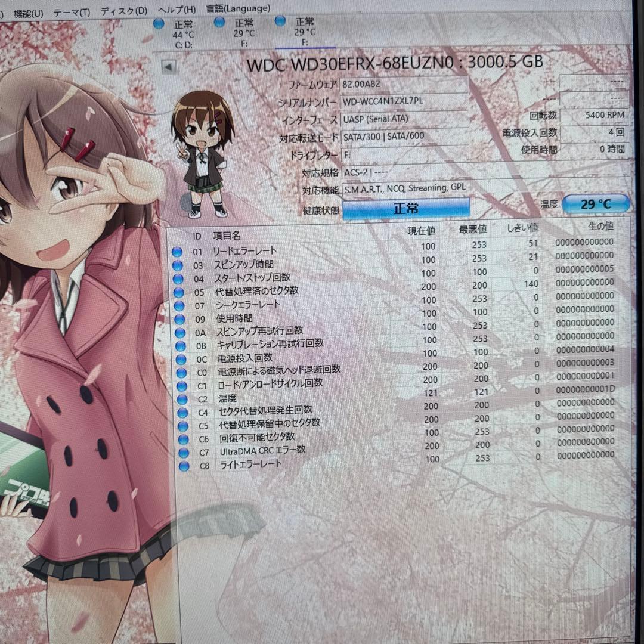644x644 pixels.
Task: Click the status indicator for スピンアップ時間
Action: tap(178, 267)
